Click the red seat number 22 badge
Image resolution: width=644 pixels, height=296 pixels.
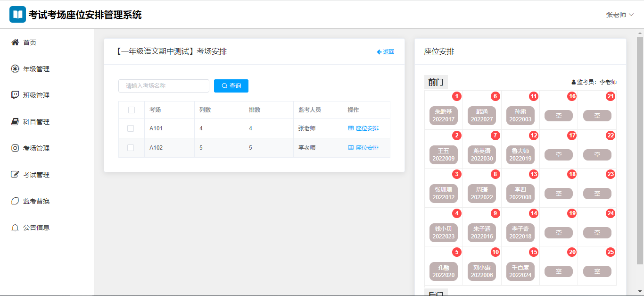[611, 135]
